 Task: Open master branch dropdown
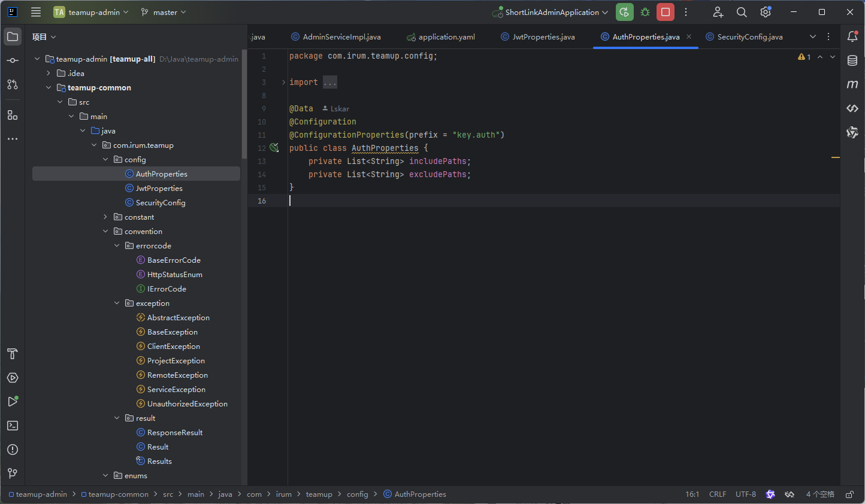[x=164, y=12]
